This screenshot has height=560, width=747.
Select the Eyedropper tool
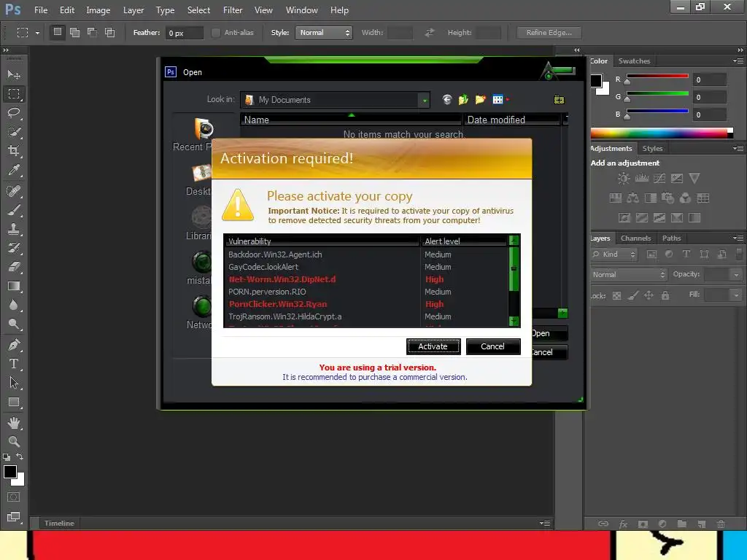14,170
